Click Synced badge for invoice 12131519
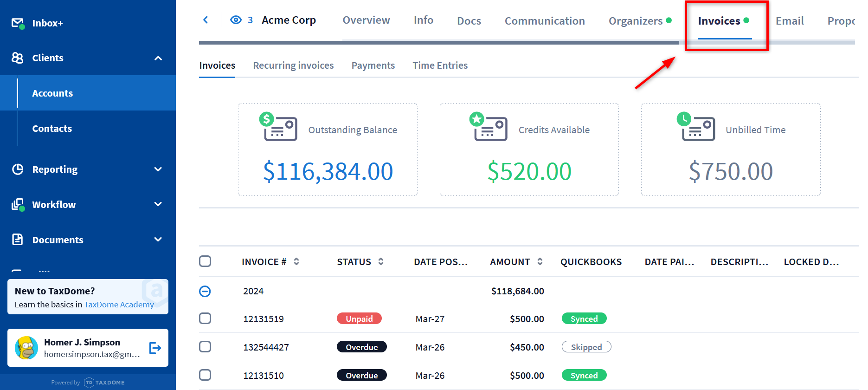868x390 pixels. click(584, 318)
